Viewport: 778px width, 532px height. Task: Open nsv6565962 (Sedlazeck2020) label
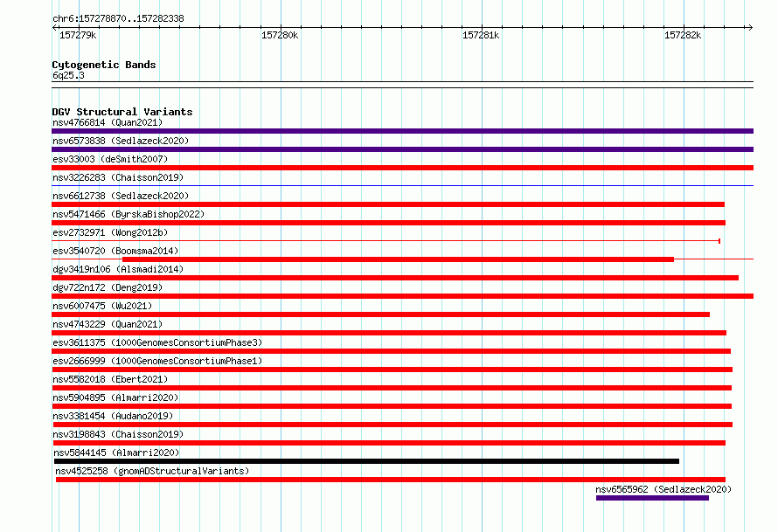[663, 489]
